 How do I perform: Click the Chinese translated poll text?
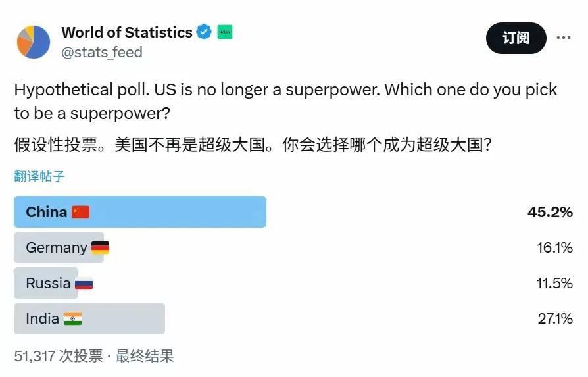pyautogui.click(x=253, y=145)
